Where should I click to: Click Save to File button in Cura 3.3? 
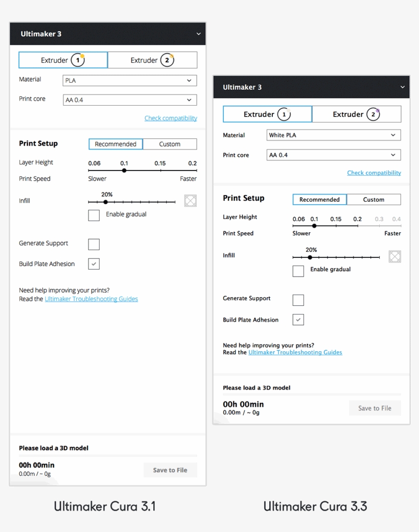pyautogui.click(x=375, y=408)
